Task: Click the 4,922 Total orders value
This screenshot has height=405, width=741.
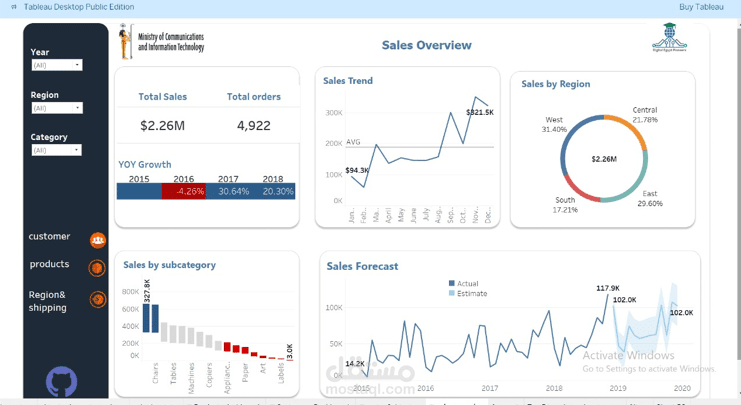Action: tap(254, 126)
